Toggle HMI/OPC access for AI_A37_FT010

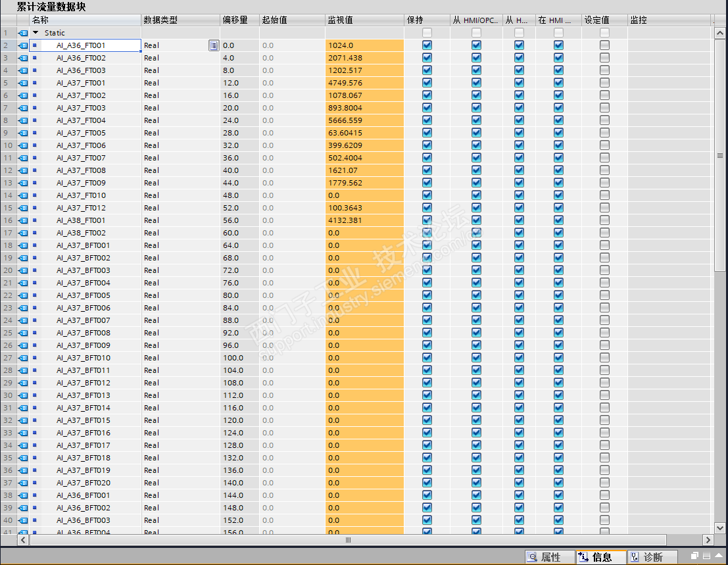click(x=476, y=195)
